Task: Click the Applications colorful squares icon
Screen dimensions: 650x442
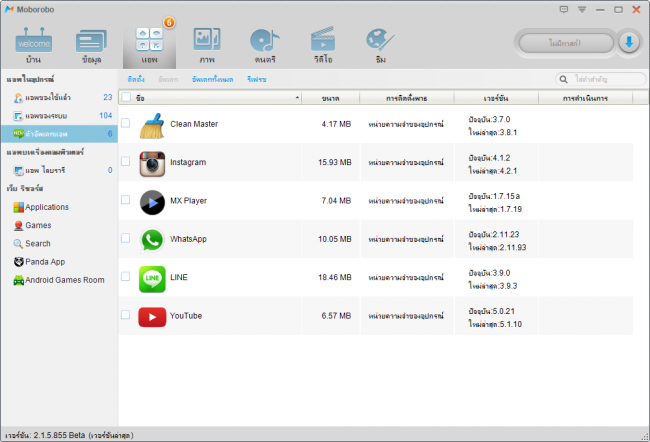Action: coord(19,207)
